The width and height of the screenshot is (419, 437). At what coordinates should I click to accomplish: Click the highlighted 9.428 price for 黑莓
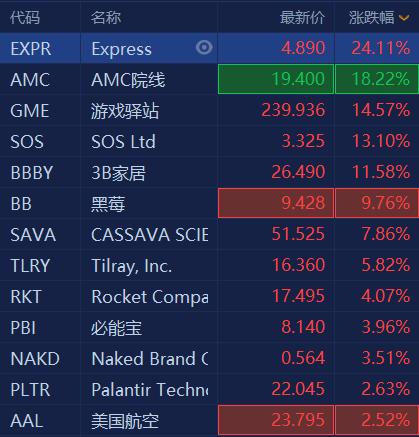click(276, 203)
